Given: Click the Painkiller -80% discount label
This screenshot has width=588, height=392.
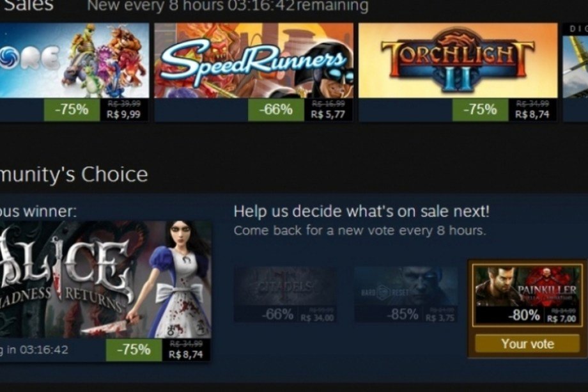Looking at the screenshot, I should [524, 315].
